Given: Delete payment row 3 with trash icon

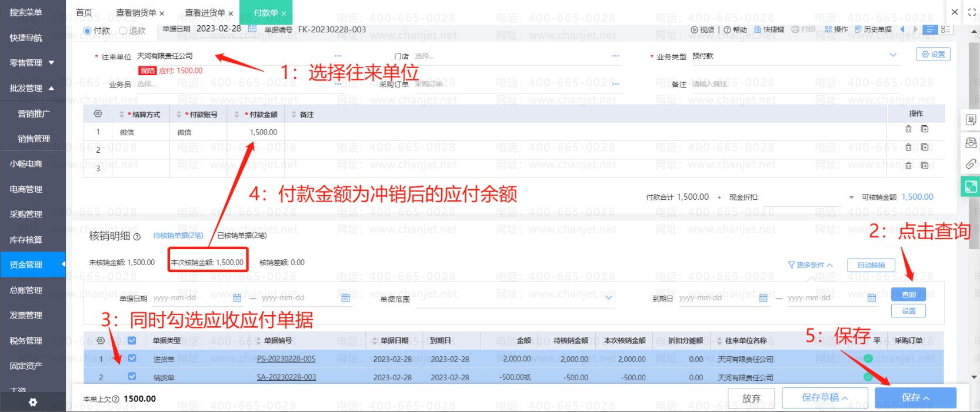Looking at the screenshot, I should (908, 166).
